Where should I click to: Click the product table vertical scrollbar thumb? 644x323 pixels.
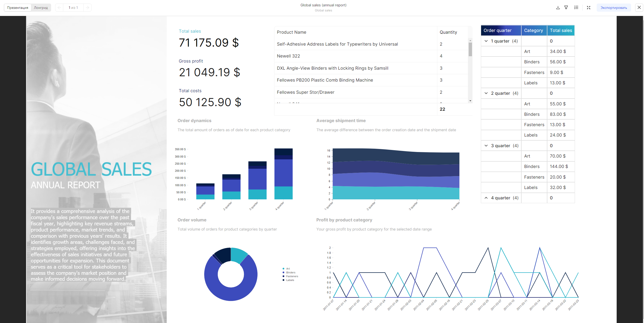(x=470, y=49)
